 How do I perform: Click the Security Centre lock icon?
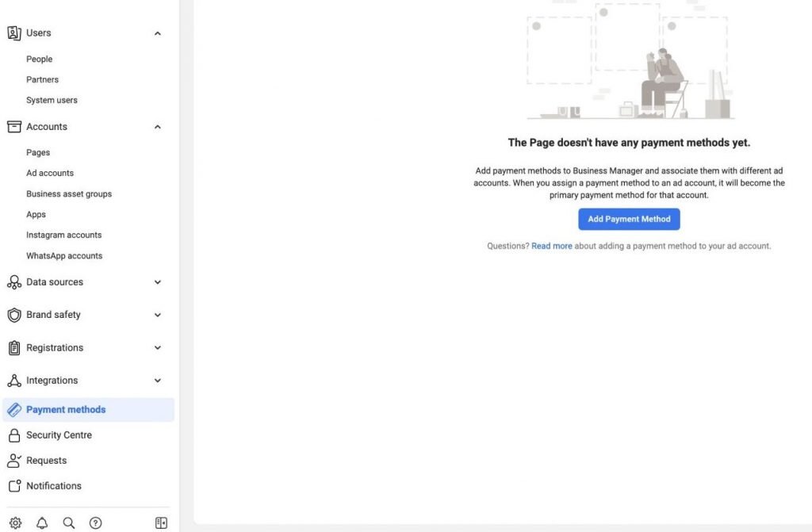tap(14, 435)
